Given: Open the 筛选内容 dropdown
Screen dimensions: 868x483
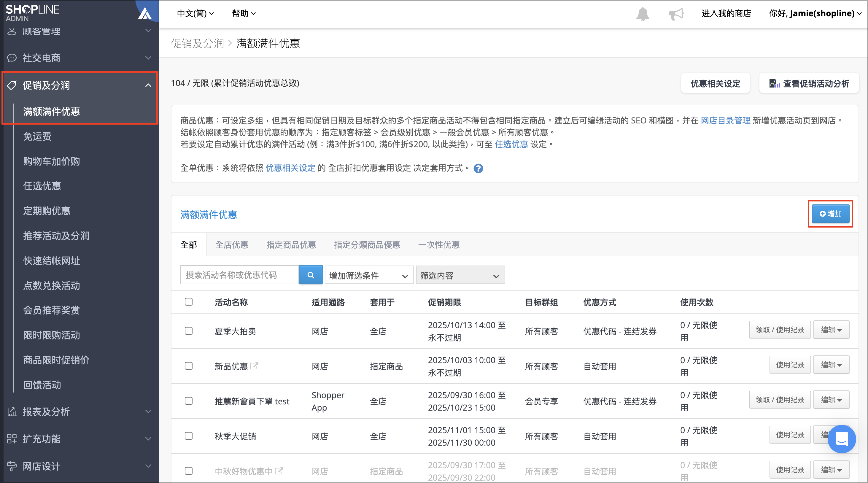Looking at the screenshot, I should 460,275.
